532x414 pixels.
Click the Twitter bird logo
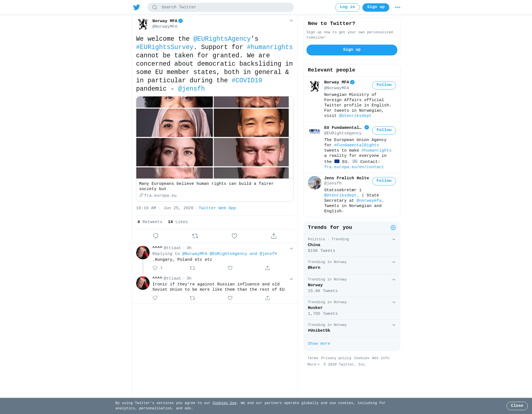137,7
